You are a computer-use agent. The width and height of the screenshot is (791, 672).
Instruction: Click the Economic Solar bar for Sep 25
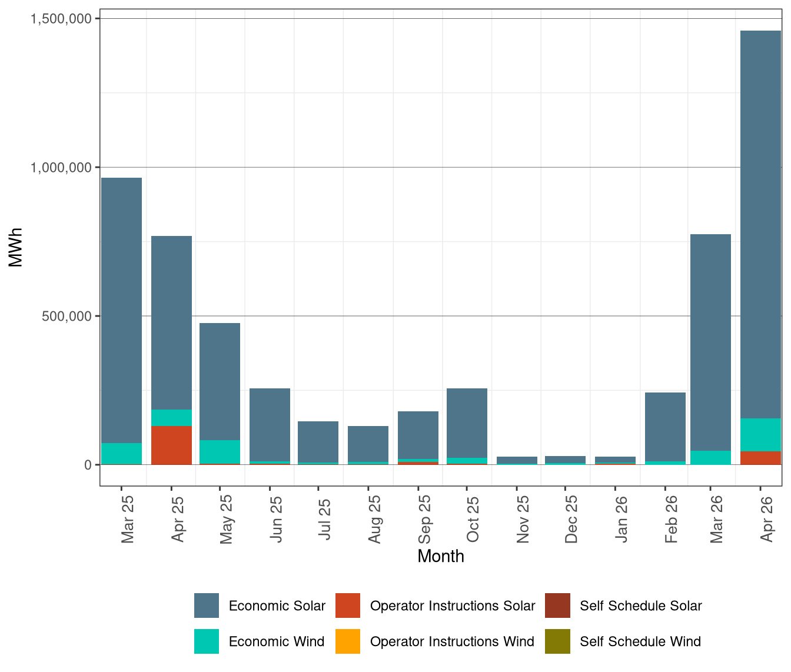418,435
